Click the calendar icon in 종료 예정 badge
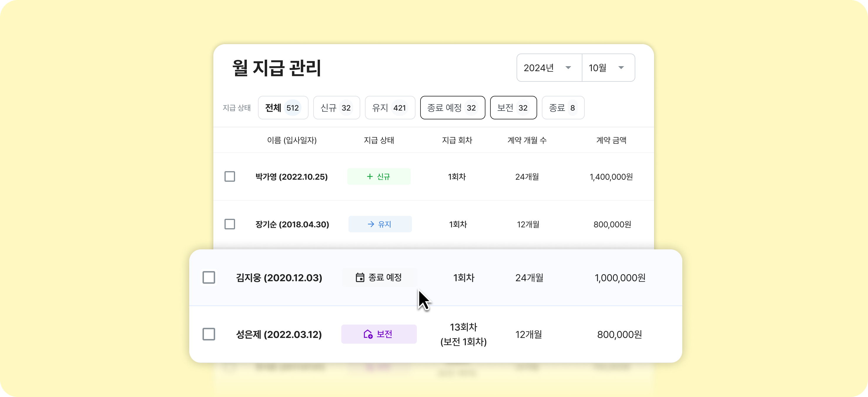This screenshot has height=397, width=868. click(x=360, y=277)
